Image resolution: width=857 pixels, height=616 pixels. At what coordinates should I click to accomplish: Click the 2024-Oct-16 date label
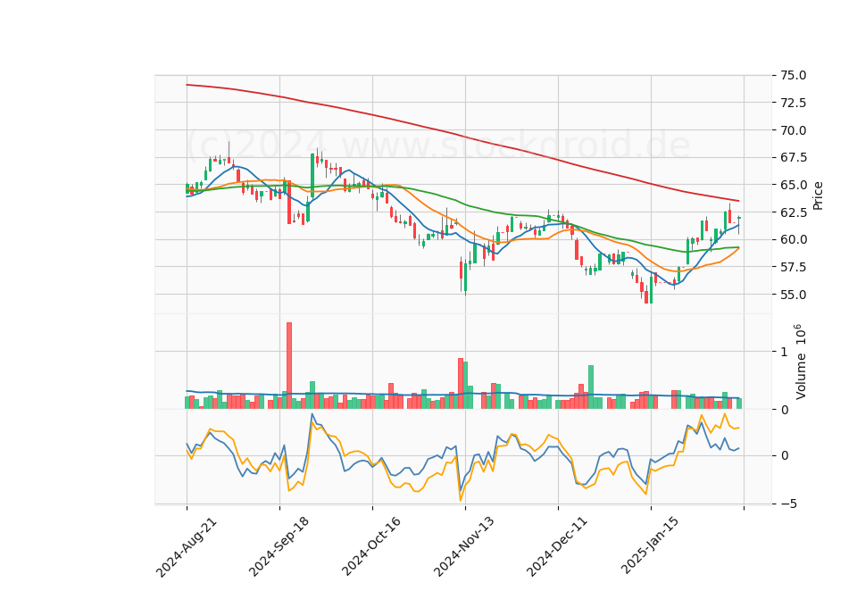[x=371, y=547]
